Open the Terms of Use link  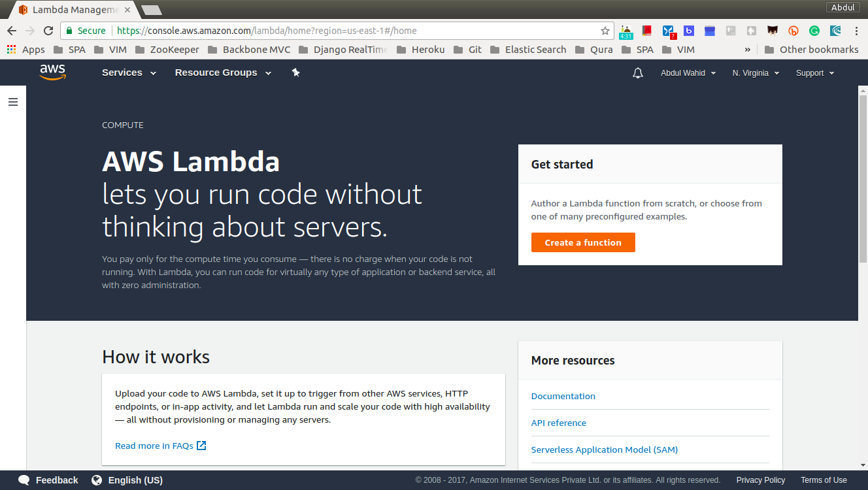[x=824, y=480]
